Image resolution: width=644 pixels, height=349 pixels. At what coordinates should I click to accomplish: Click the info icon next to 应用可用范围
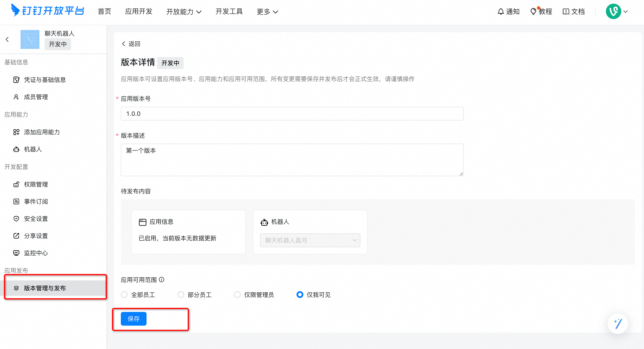point(162,280)
